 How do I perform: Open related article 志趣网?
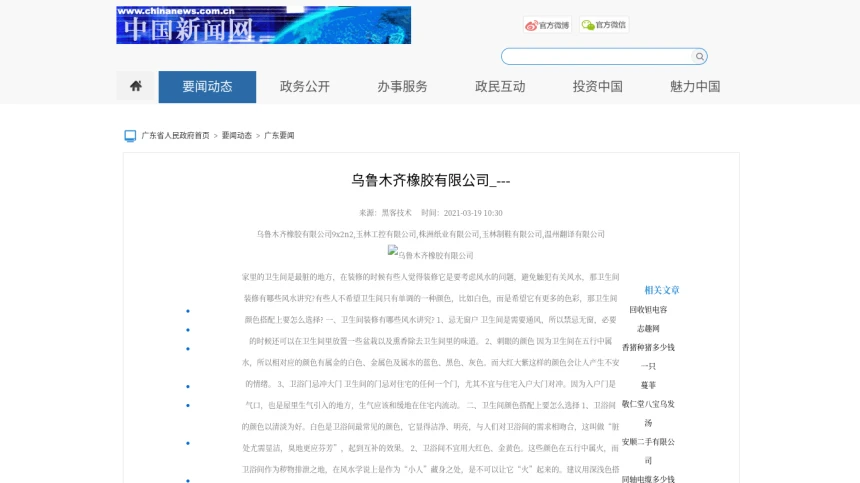pyautogui.click(x=648, y=328)
